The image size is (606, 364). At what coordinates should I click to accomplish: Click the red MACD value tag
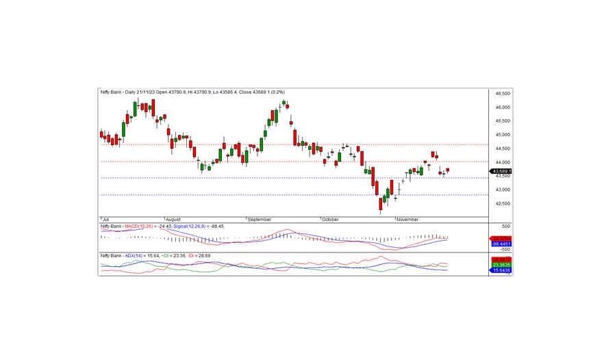pyautogui.click(x=501, y=239)
